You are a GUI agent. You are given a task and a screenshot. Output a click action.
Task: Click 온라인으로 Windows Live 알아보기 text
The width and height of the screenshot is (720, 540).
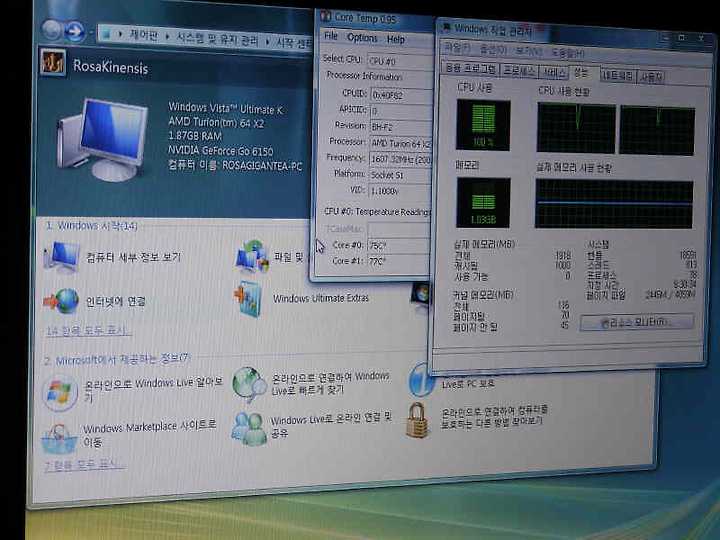pyautogui.click(x=153, y=388)
